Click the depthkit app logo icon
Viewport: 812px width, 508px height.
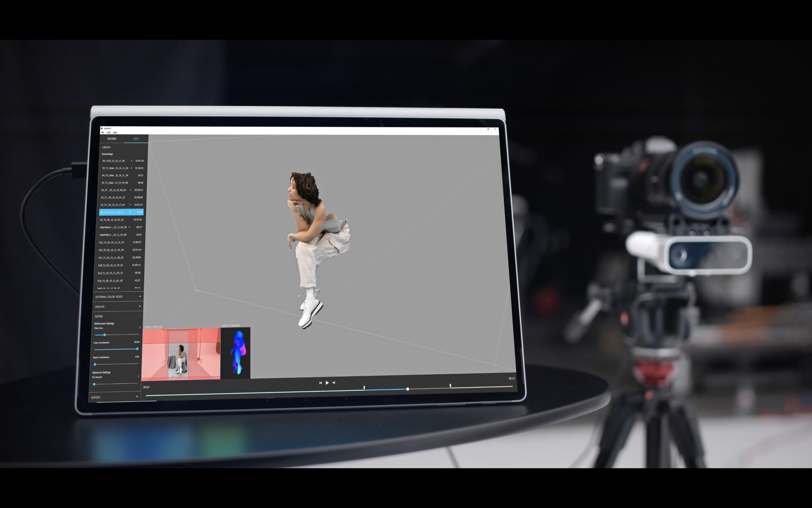[x=102, y=128]
